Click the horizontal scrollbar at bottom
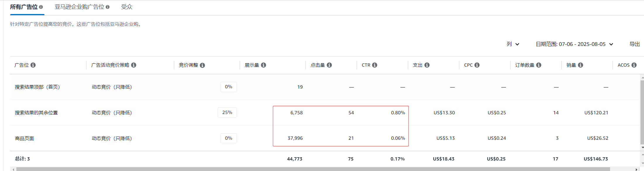 tap(313, 169)
